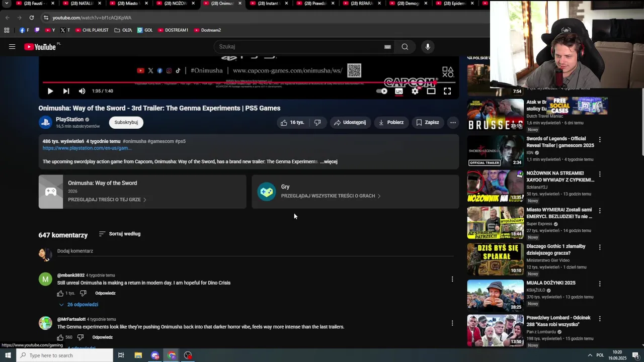Click the Dodaj komentarz comment field
Viewport: 644px width, 362px height.
tap(255, 251)
